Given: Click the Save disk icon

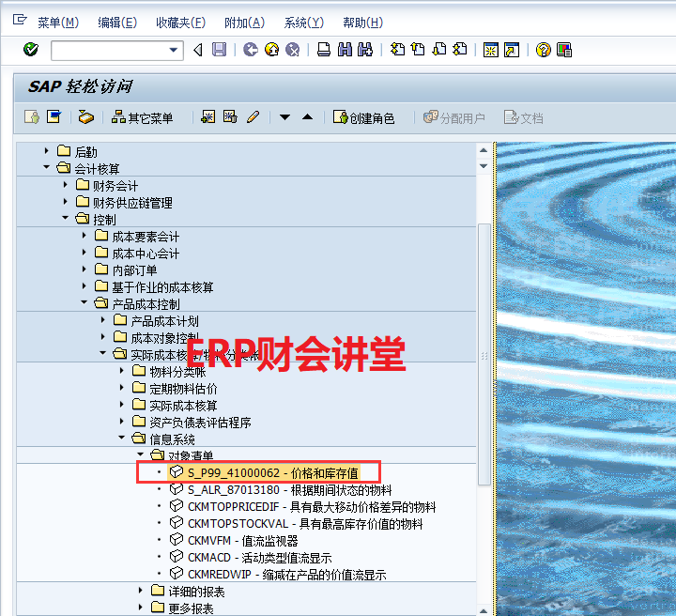Looking at the screenshot, I should pyautogui.click(x=219, y=50).
